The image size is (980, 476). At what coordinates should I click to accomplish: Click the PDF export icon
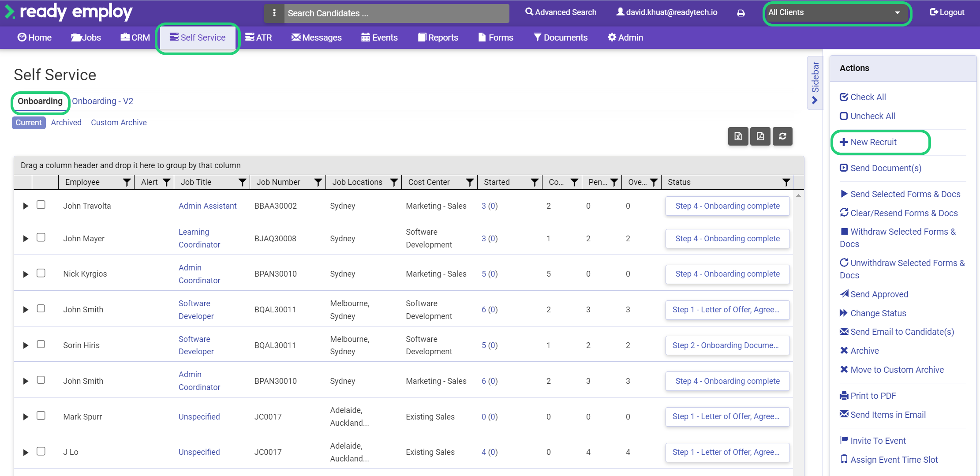pyautogui.click(x=760, y=136)
